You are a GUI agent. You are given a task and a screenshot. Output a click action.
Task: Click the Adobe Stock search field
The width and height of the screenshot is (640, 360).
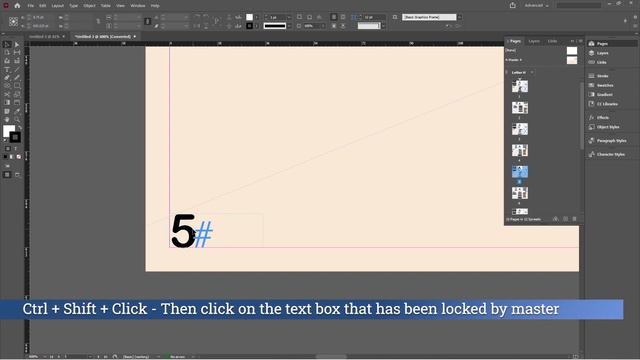(x=579, y=6)
